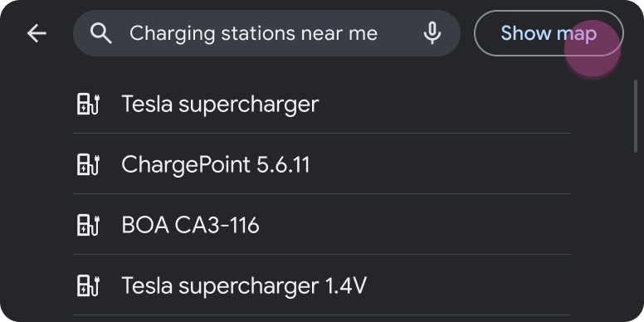The height and width of the screenshot is (322, 644).
Task: Edit the 'Charging stations near me' search field
Action: (x=266, y=33)
